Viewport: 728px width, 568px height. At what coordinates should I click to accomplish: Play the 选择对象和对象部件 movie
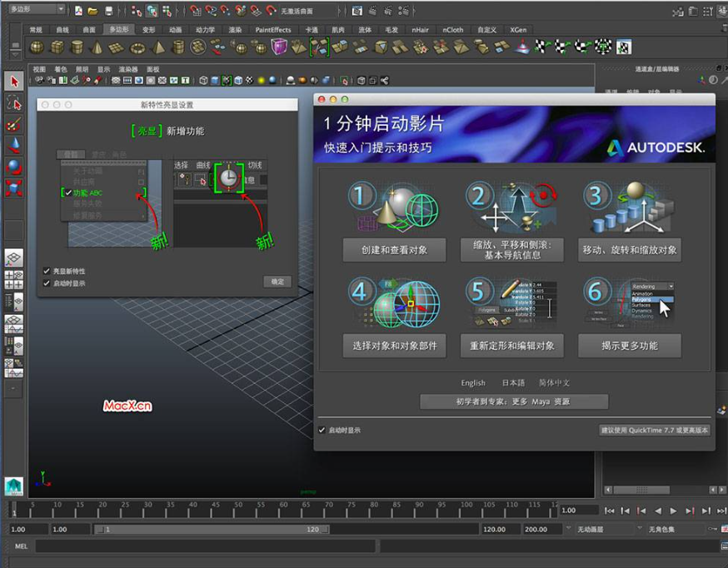tap(394, 346)
